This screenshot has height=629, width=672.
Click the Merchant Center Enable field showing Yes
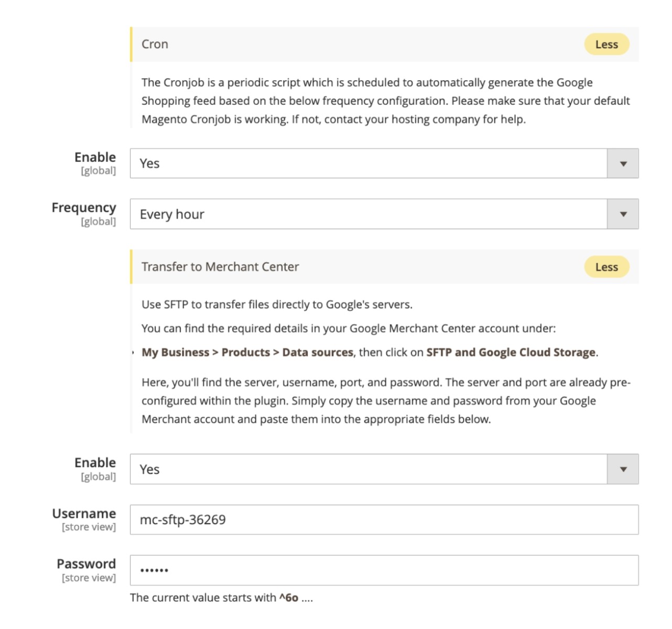point(384,469)
